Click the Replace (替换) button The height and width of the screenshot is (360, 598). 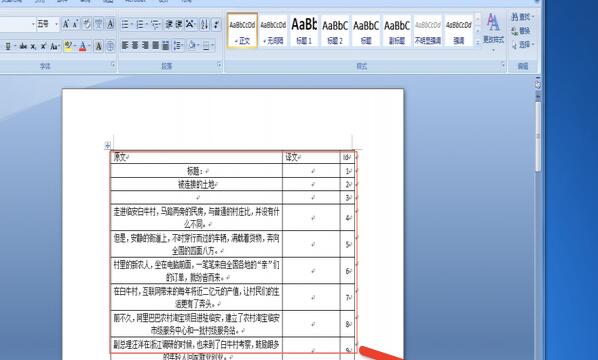[522, 31]
